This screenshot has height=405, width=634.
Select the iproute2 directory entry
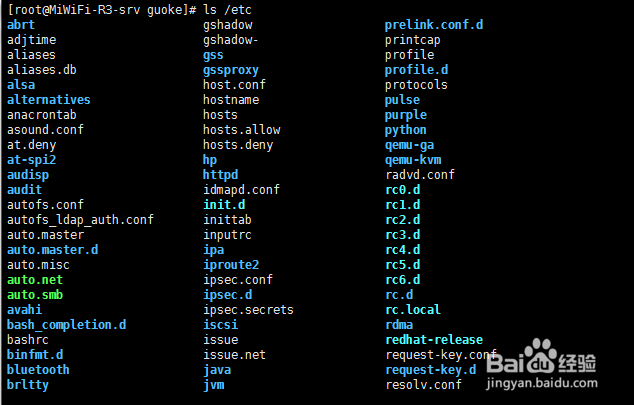231,265
